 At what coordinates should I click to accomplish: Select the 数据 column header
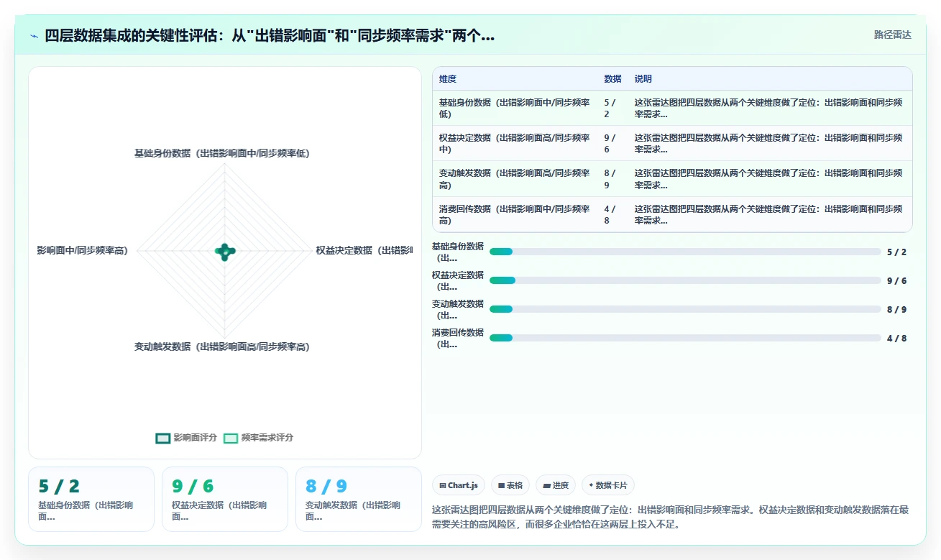coord(612,79)
